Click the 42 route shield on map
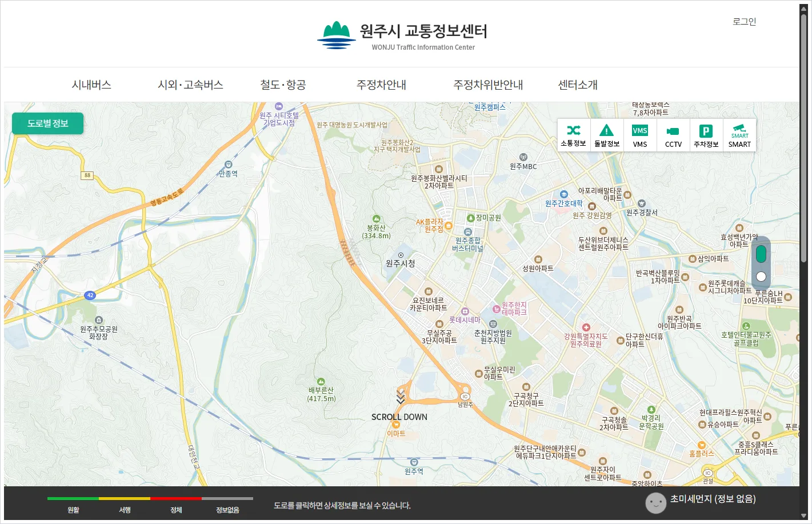 point(90,295)
